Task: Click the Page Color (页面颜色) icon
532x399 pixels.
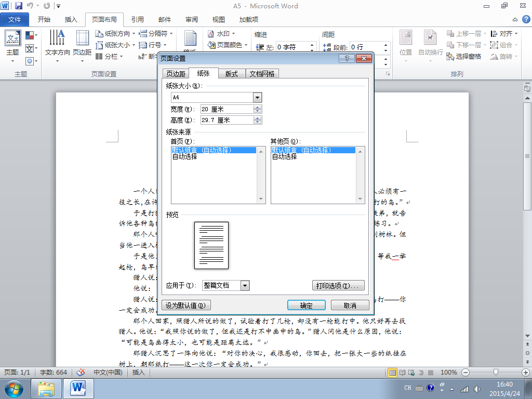Action: pyautogui.click(x=211, y=45)
